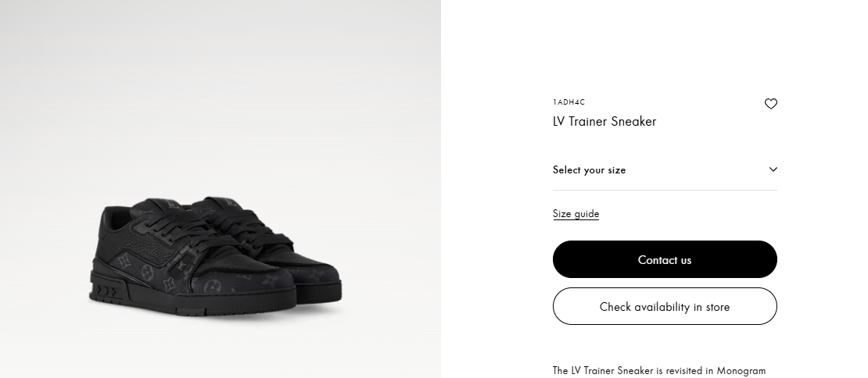Click the word Monogram in the description

(743, 371)
